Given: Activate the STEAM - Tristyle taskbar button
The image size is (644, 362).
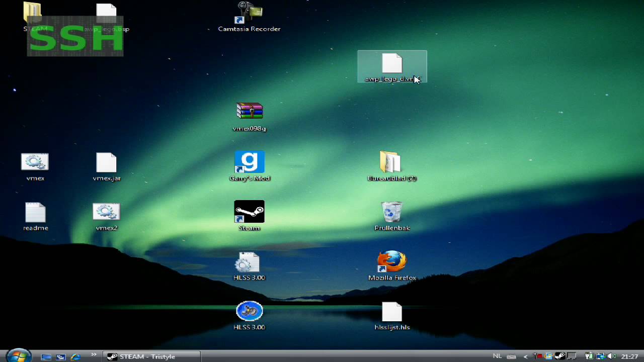Looking at the screenshot, I should 152,356.
